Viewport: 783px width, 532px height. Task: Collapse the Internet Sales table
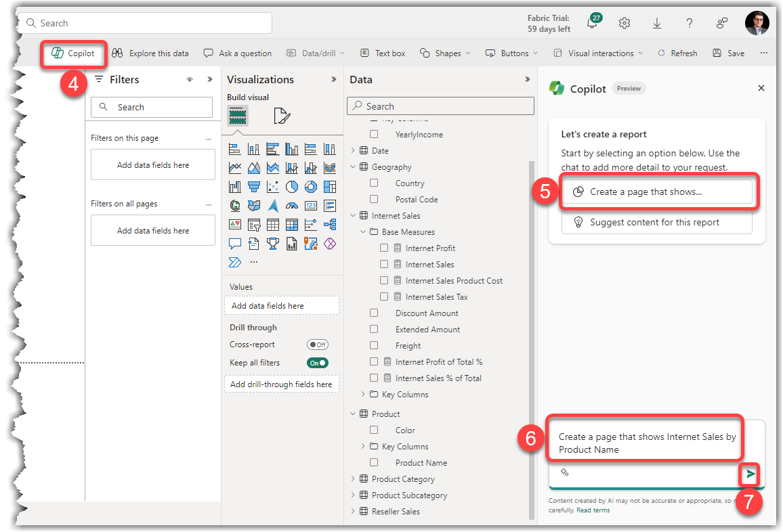353,216
